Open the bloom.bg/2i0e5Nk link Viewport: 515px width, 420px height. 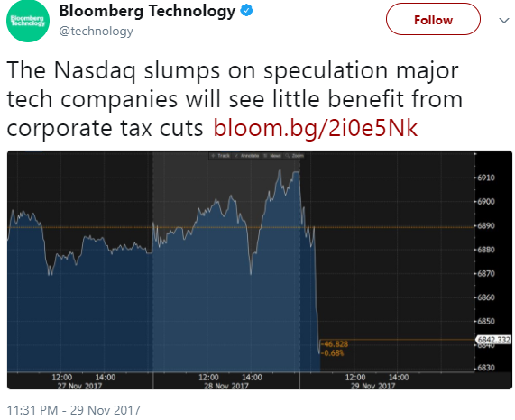click(316, 128)
